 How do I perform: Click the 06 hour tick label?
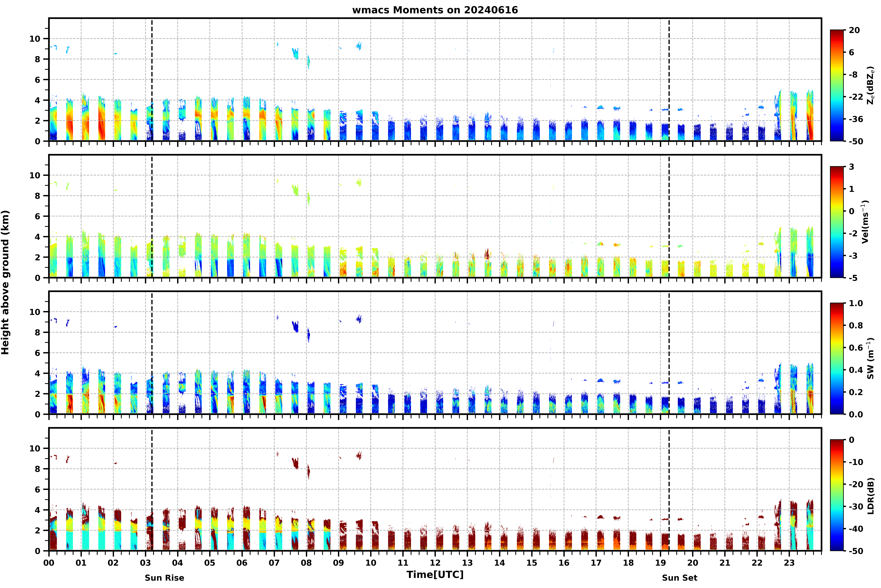[242, 563]
